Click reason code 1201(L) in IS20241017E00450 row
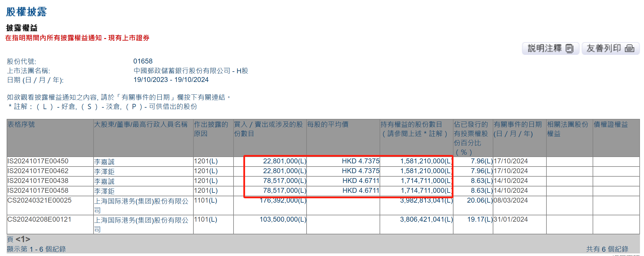The height and width of the screenshot is (256, 644). click(206, 161)
